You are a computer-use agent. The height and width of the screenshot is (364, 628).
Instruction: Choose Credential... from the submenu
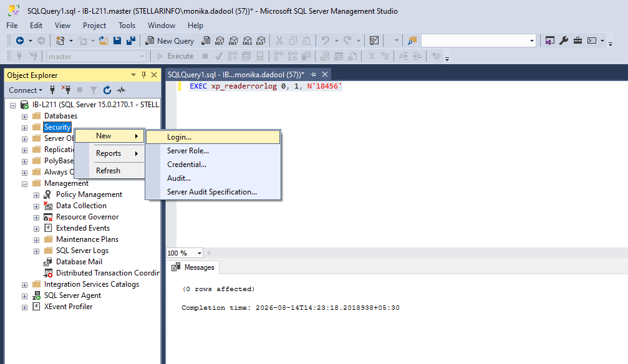(213, 165)
